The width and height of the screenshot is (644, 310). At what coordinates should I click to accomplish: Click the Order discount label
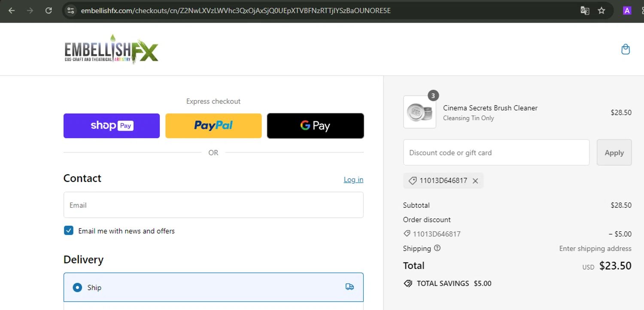point(427,219)
